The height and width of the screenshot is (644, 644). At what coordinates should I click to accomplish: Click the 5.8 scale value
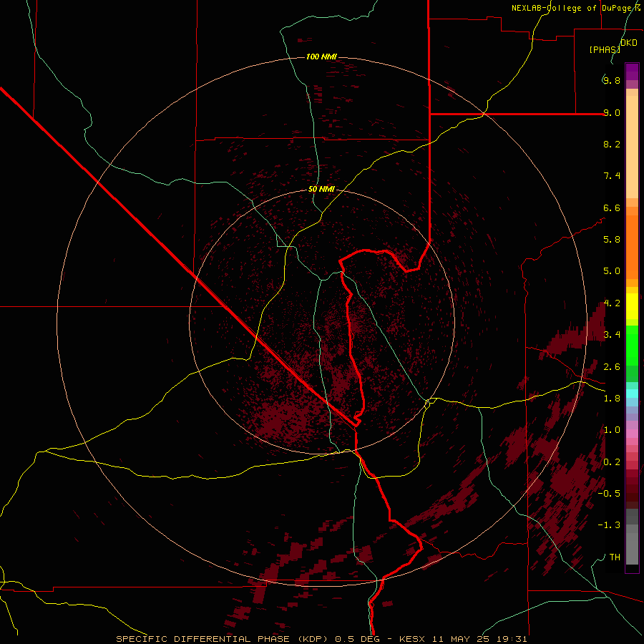pos(612,240)
